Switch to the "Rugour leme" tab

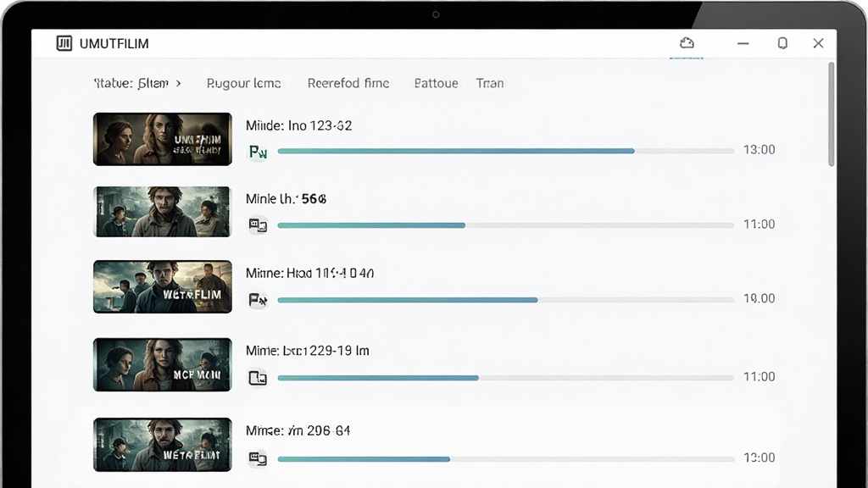(x=243, y=83)
